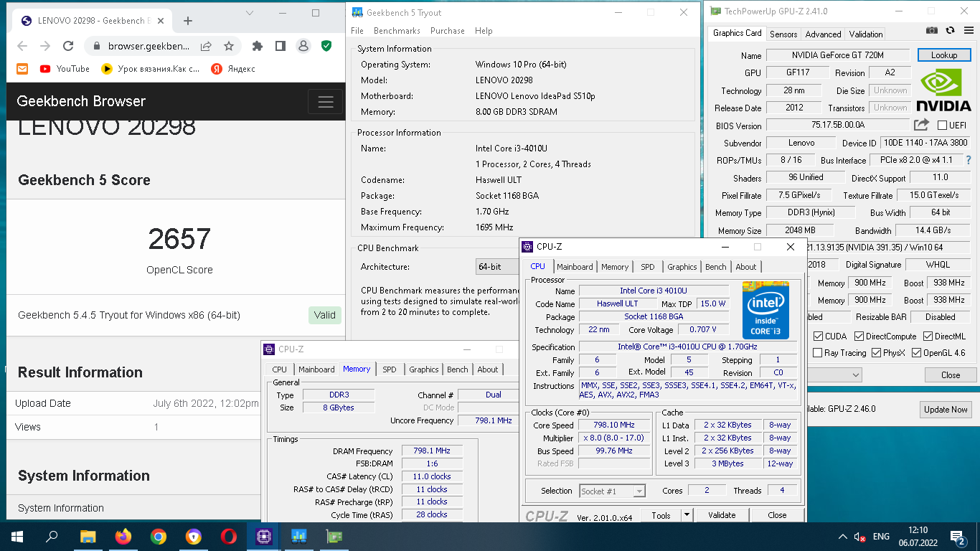
Task: Open the Chrome profile avatar
Action: [303, 46]
